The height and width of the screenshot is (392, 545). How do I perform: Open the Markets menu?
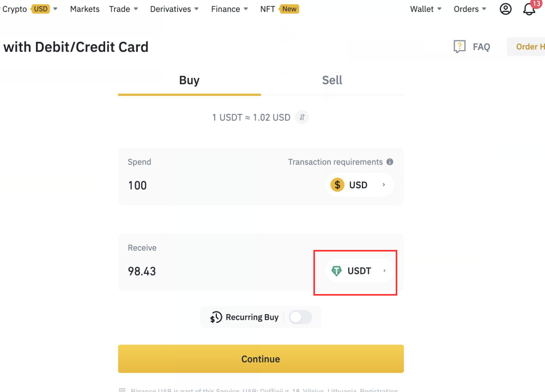coord(84,9)
